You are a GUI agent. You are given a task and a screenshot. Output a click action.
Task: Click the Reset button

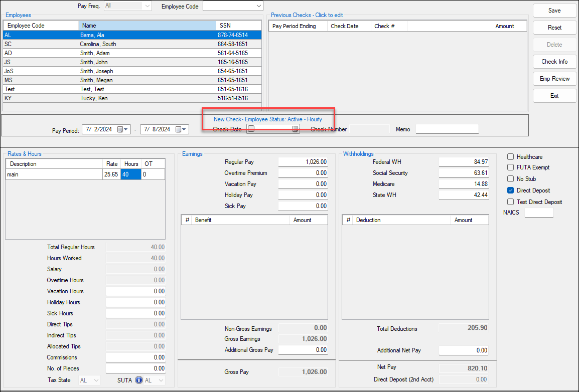click(x=554, y=28)
